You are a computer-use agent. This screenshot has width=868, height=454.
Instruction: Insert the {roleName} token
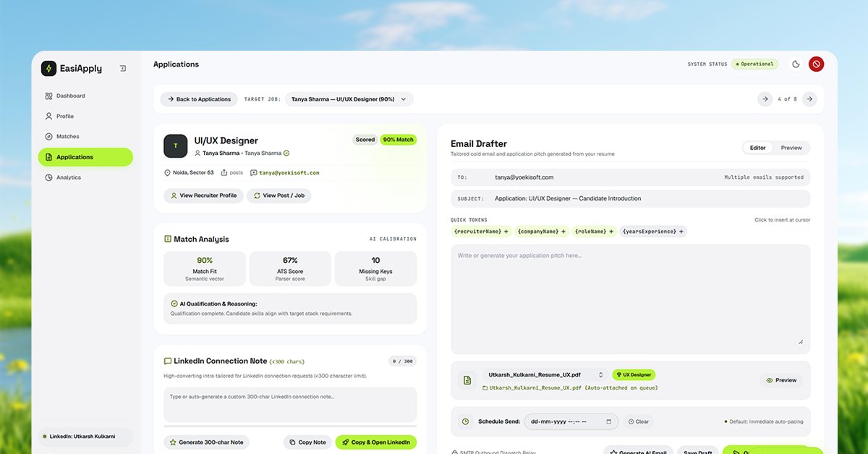pyautogui.click(x=594, y=232)
